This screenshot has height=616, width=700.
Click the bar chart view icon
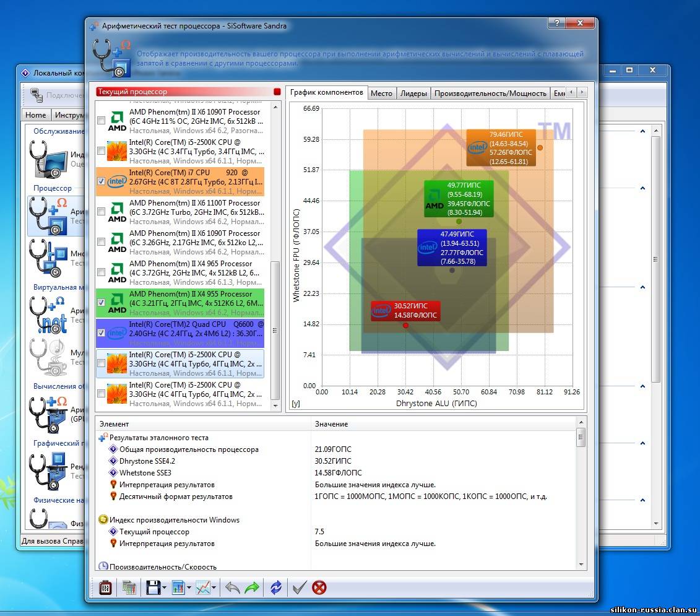tap(179, 588)
